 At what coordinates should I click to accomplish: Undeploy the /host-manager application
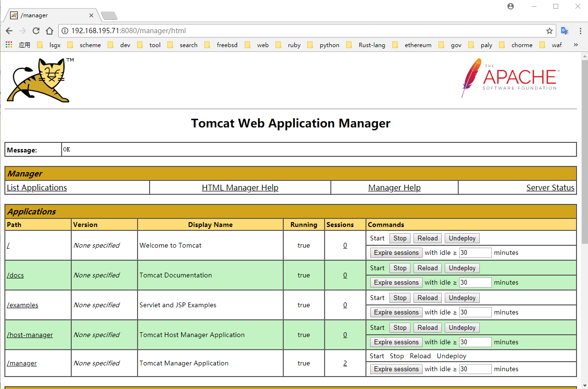click(x=462, y=327)
